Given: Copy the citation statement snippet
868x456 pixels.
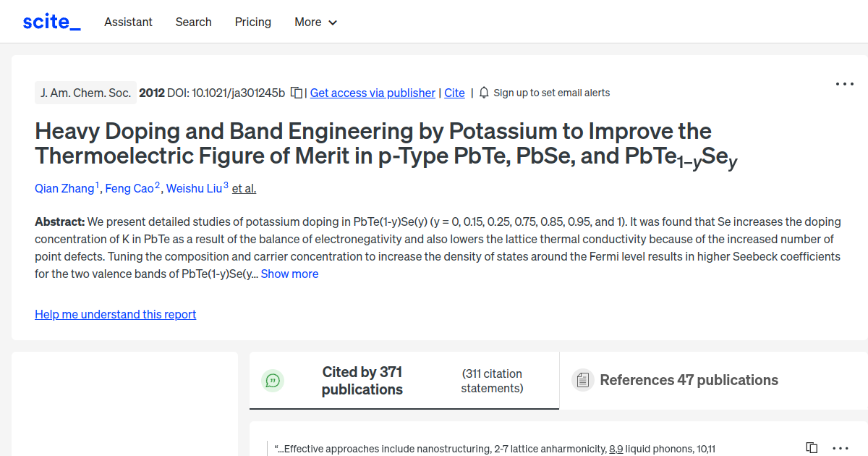Looking at the screenshot, I should [x=812, y=448].
